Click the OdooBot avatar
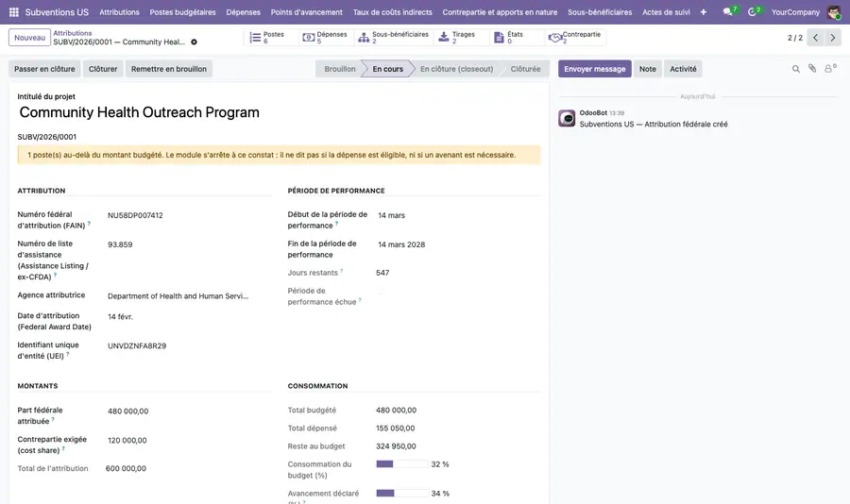Viewport: 850px width, 504px height. tap(567, 118)
